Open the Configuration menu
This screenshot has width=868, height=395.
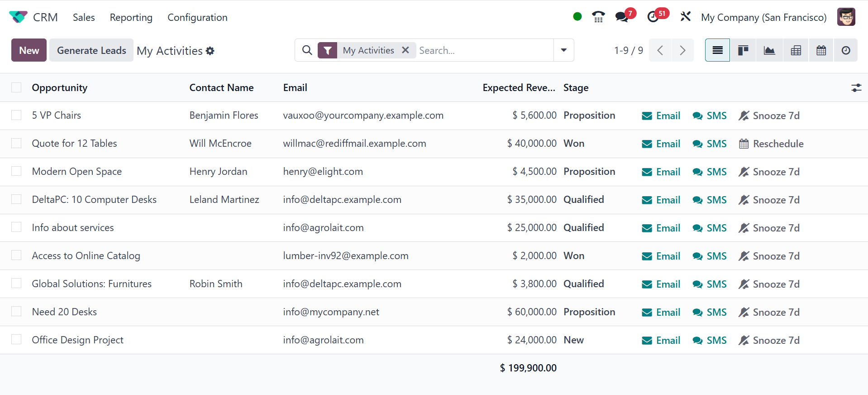coord(197,17)
